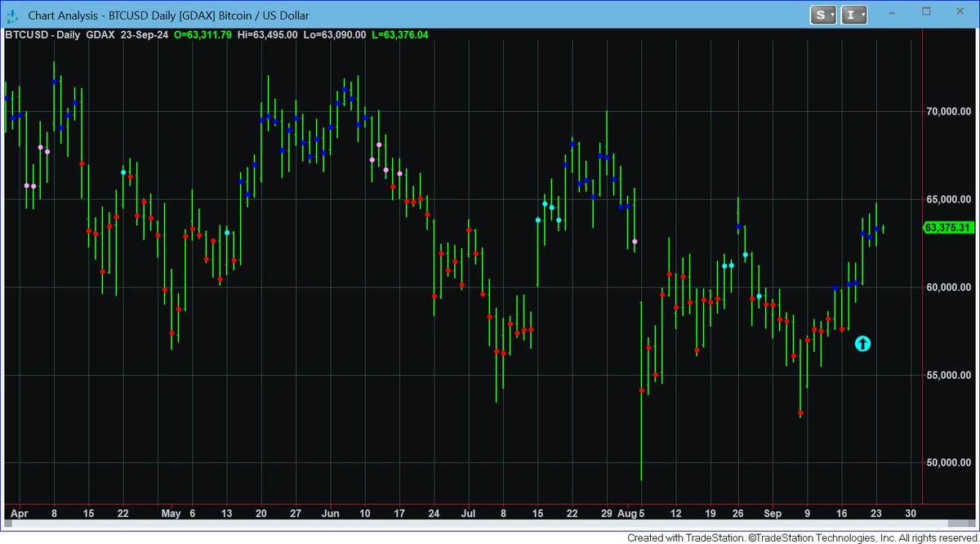980x544 pixels.
Task: Click the cyan up-arrow signal marker
Action: [x=862, y=344]
